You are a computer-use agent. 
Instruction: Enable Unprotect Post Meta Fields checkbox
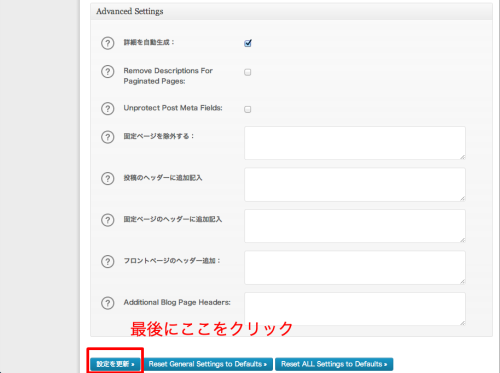pos(248,109)
